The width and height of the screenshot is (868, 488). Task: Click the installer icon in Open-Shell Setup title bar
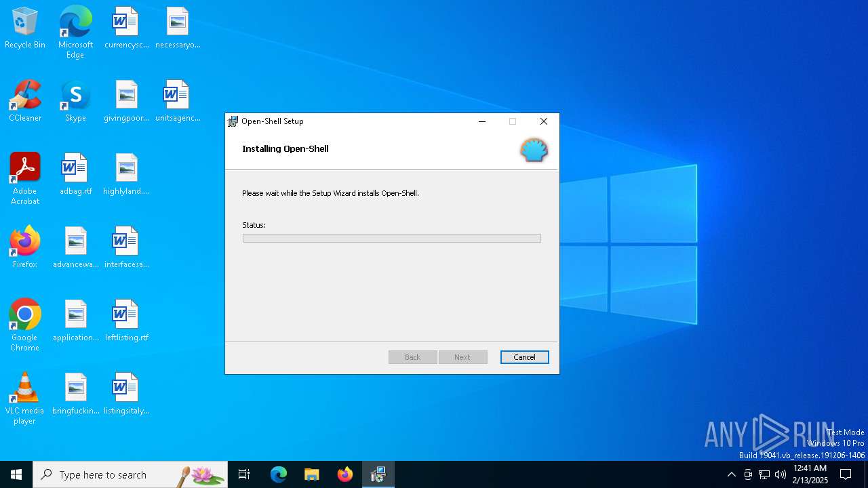[x=233, y=121]
